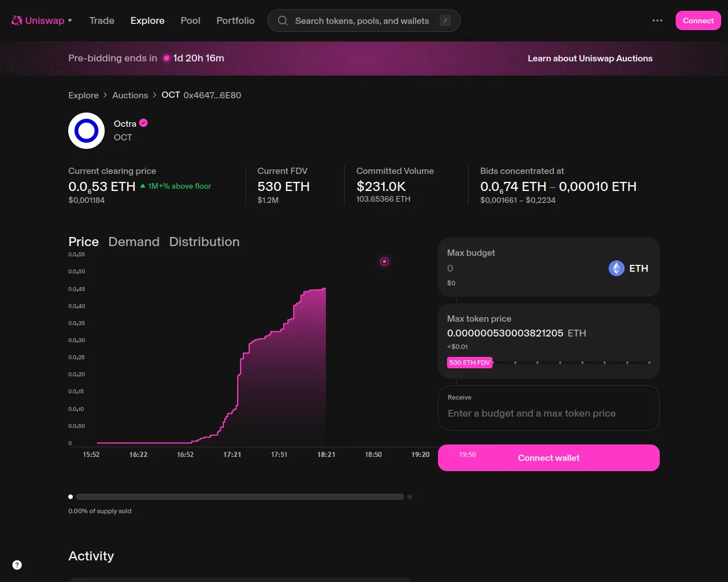Open the Uniswap logo home link

pos(38,20)
